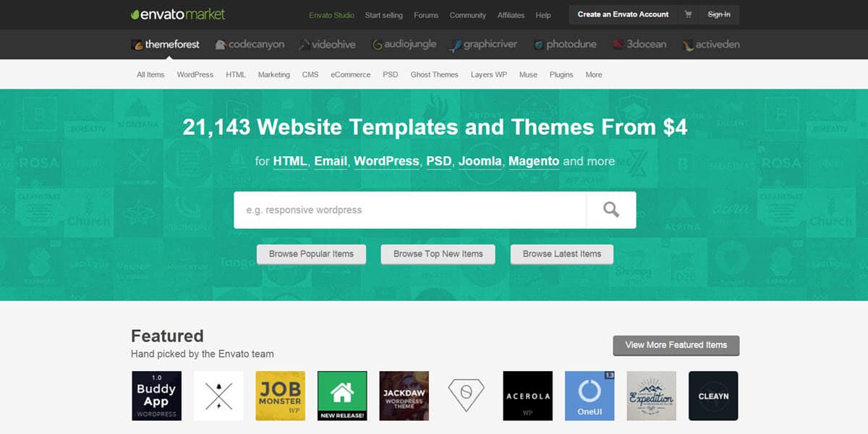868x434 pixels.
Task: Open the HTML category menu
Action: 236,75
